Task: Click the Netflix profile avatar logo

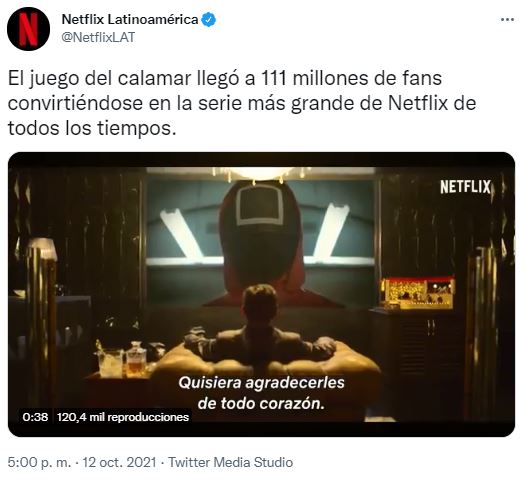Action: [x=29, y=29]
